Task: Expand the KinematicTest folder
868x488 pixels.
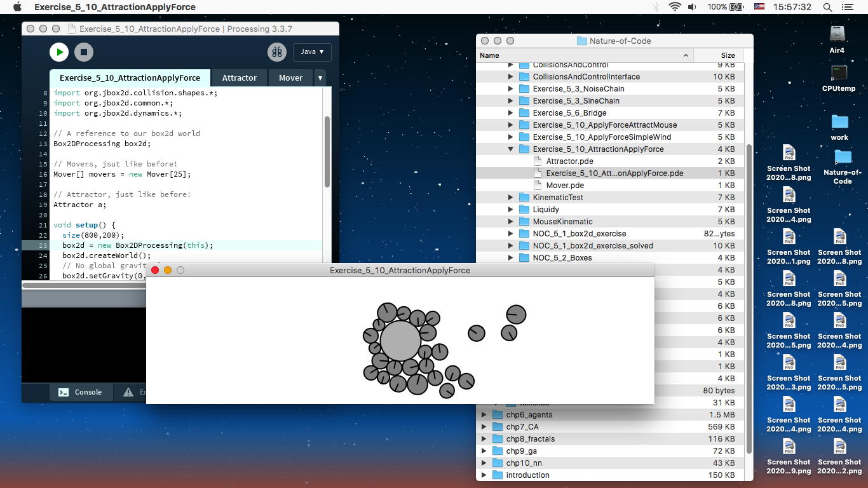Action: tap(510, 198)
